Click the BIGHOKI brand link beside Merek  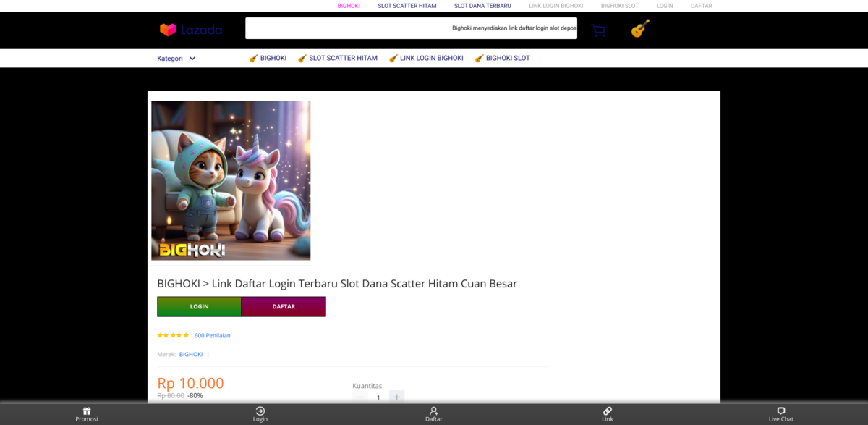pyautogui.click(x=191, y=355)
